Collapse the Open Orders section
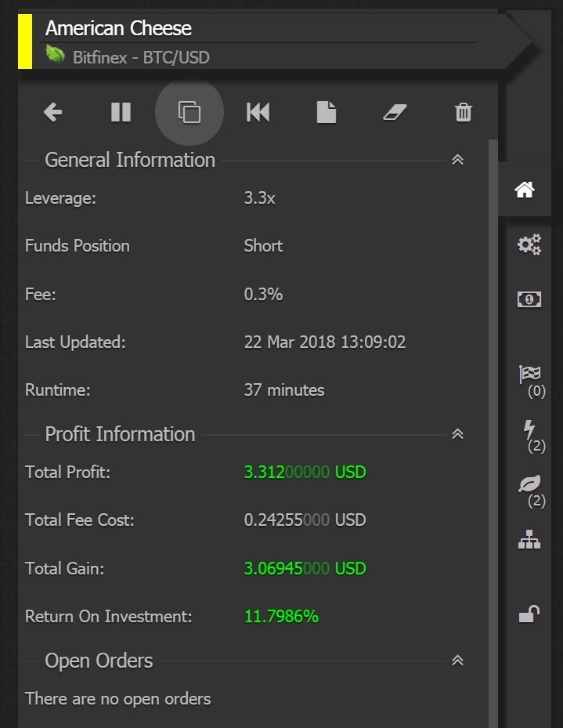Image resolution: width=563 pixels, height=728 pixels. (x=458, y=661)
